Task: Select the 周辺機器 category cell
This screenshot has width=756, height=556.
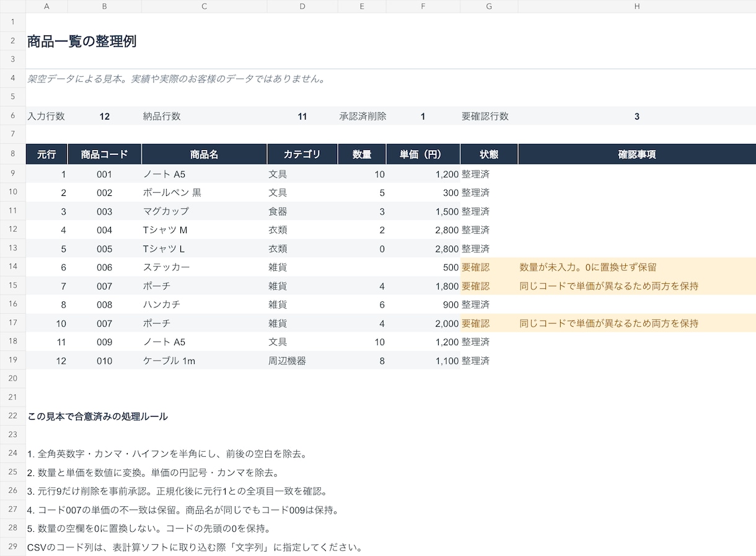Action: point(302,360)
